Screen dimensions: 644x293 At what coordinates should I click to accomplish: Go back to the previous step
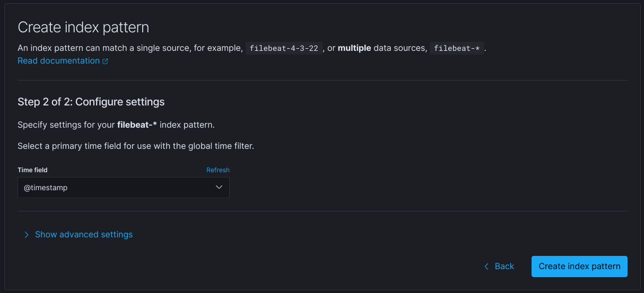click(504, 267)
